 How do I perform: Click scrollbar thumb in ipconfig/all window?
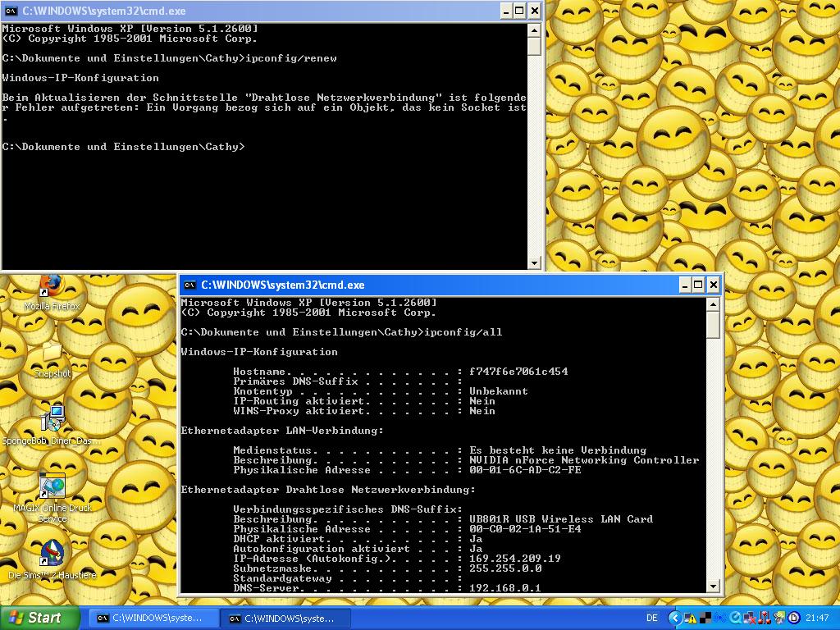713,325
